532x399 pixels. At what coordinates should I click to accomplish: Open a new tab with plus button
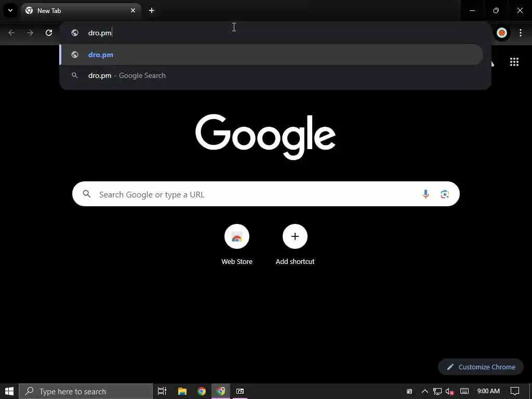[x=152, y=10]
